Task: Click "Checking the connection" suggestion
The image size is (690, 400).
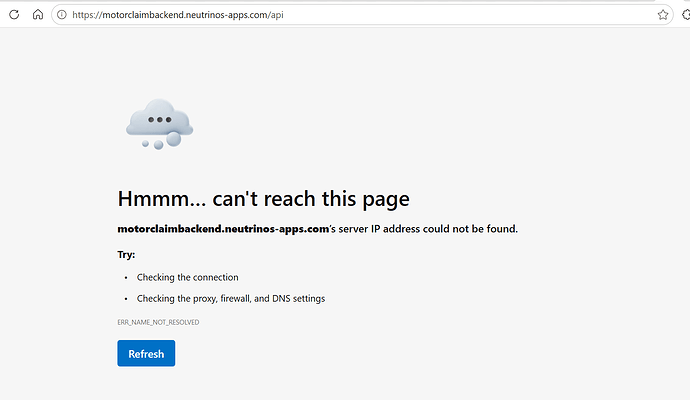Action: tap(187, 277)
